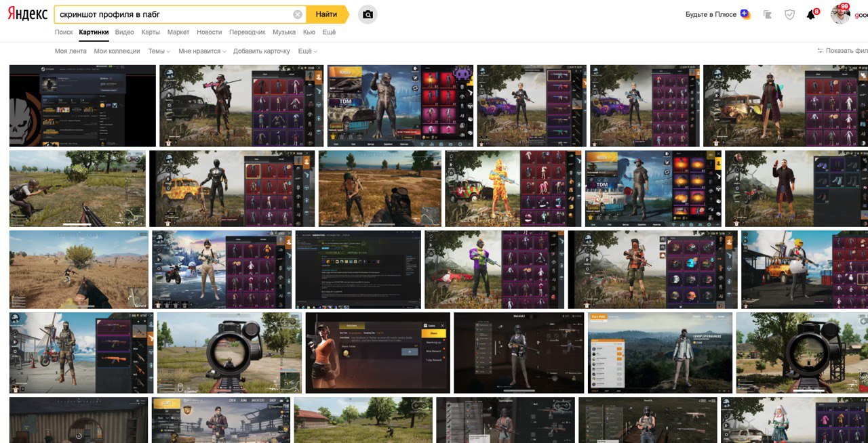Viewport: 868px width, 443px height.
Task: Click the yellow Найти search button
Action: 327,14
